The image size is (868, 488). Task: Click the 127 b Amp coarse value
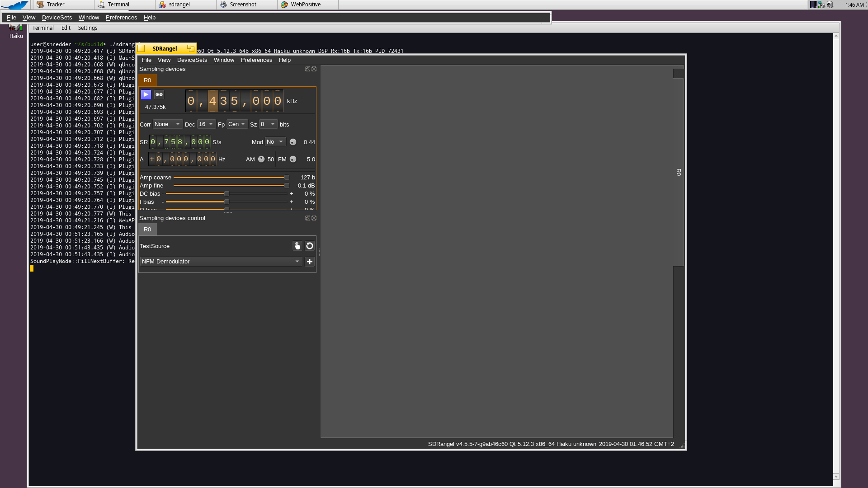(308, 178)
